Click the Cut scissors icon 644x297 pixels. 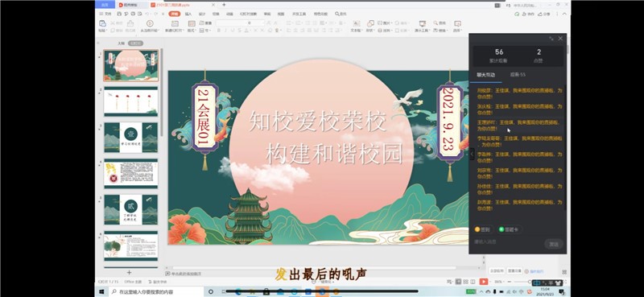pyautogui.click(x=113, y=23)
